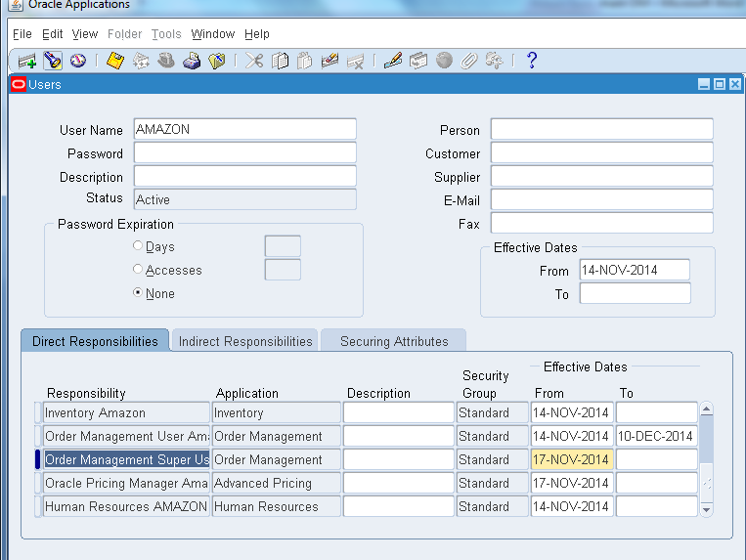Open the Folder menu
This screenshot has width=746, height=560.
(x=124, y=34)
